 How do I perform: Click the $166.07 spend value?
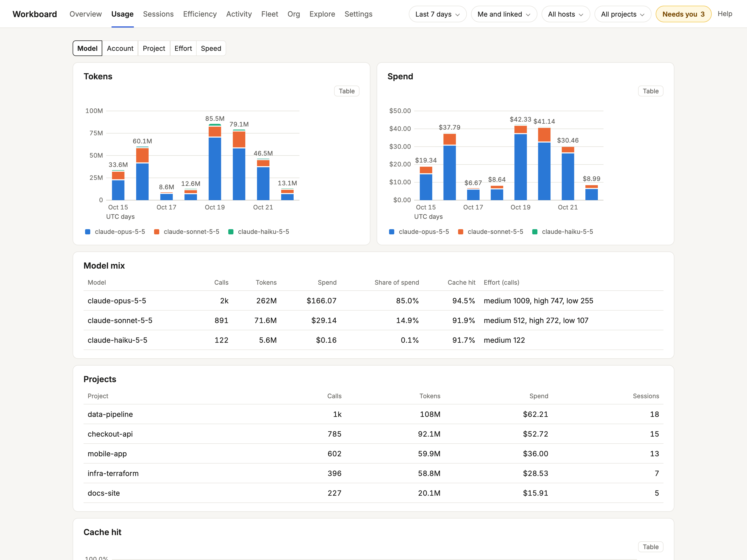(321, 301)
